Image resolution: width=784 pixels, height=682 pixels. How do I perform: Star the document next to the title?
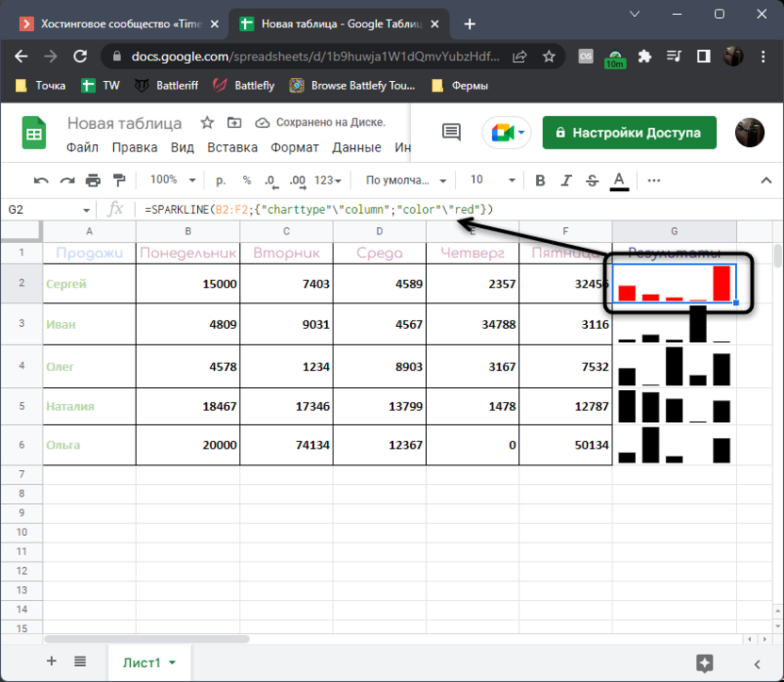[207, 123]
